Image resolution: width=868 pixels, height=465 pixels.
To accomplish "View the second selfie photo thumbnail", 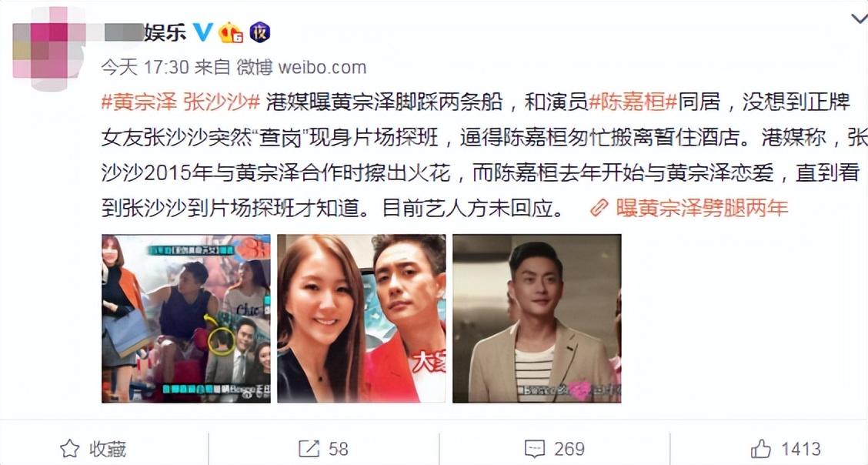I will click(x=362, y=318).
